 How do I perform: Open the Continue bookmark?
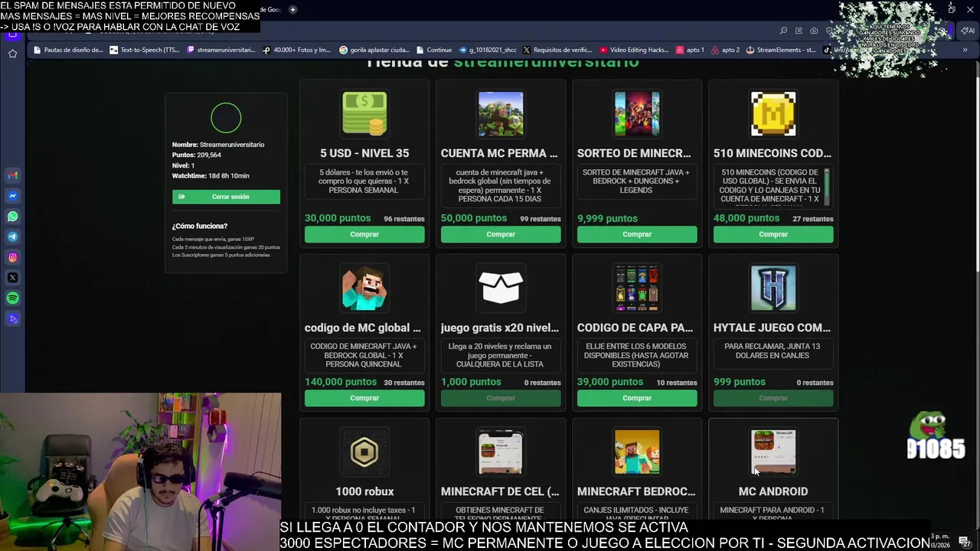[434, 50]
